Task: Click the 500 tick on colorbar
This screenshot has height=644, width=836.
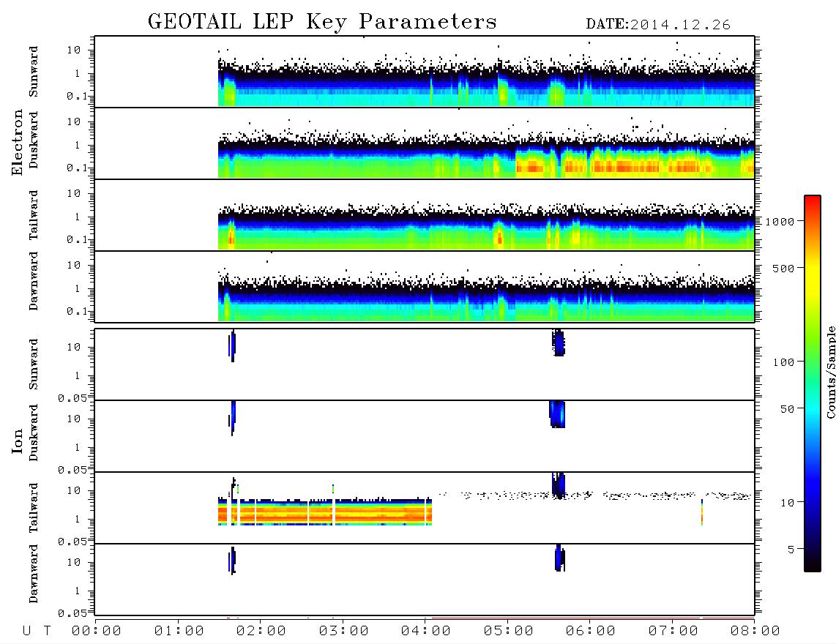Action: (783, 268)
